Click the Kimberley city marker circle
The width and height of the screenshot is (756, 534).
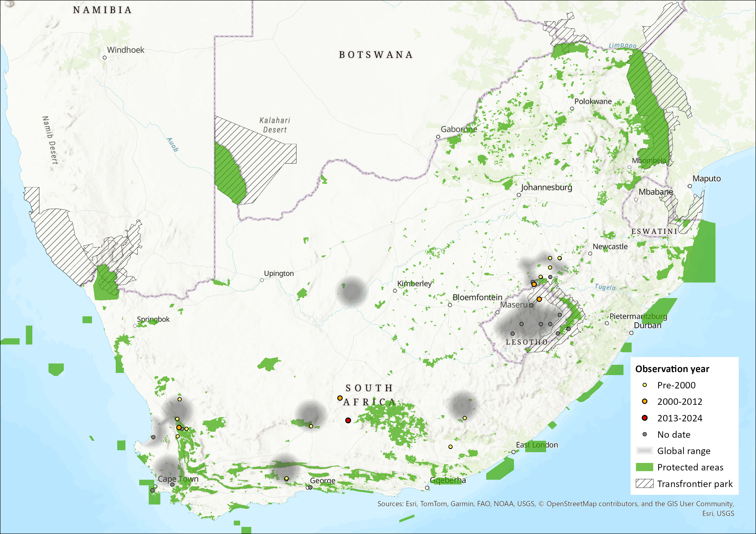pos(395,290)
